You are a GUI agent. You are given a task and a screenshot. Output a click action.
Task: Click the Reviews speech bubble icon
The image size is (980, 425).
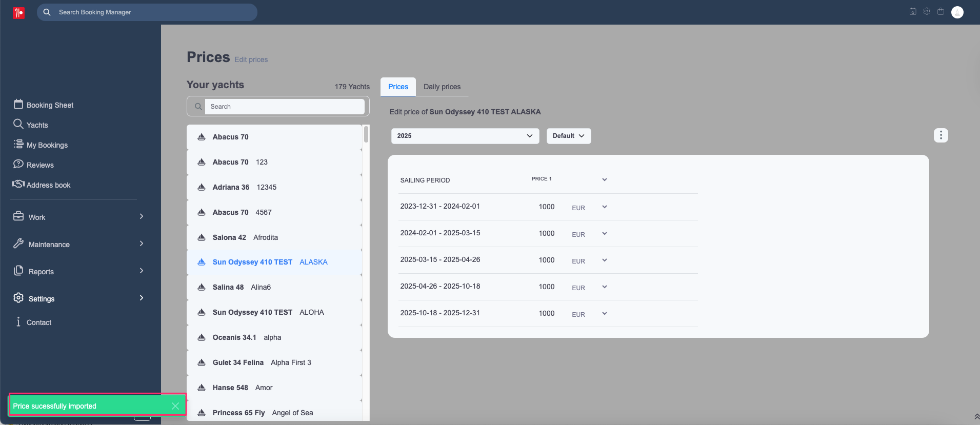18,164
